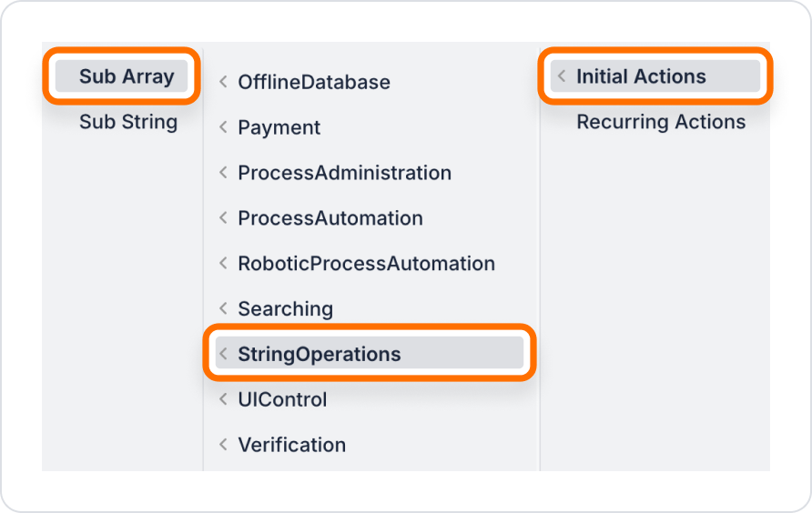Image resolution: width=812 pixels, height=513 pixels.
Task: Open ProcessAdministration submenu
Action: point(369,173)
